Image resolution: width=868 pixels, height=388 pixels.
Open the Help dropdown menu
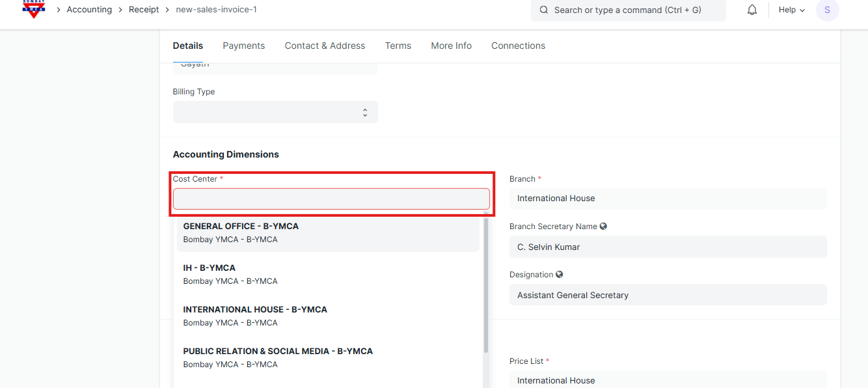(791, 10)
